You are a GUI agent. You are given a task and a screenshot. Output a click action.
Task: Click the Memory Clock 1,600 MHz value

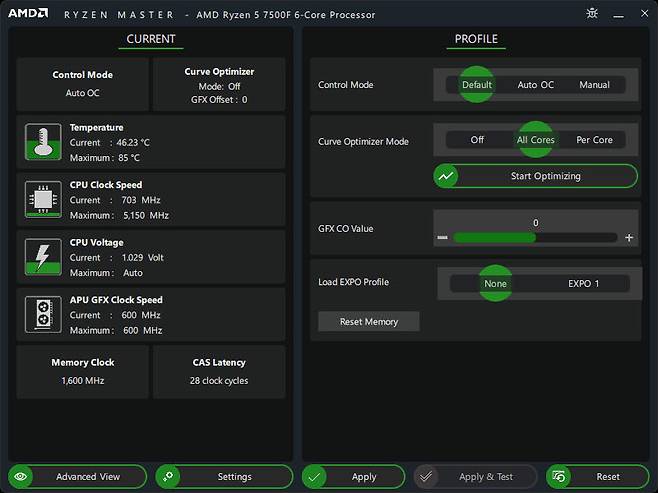pos(83,381)
